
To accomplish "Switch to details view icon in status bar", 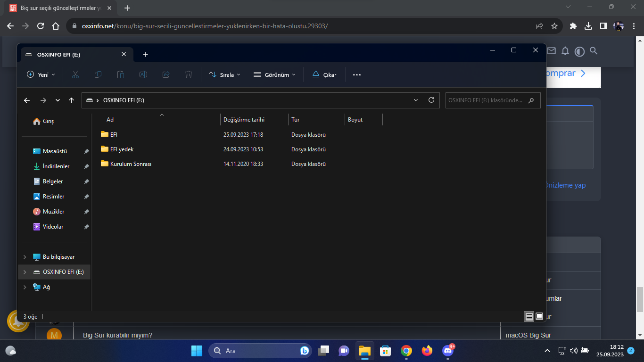I will tap(529, 317).
